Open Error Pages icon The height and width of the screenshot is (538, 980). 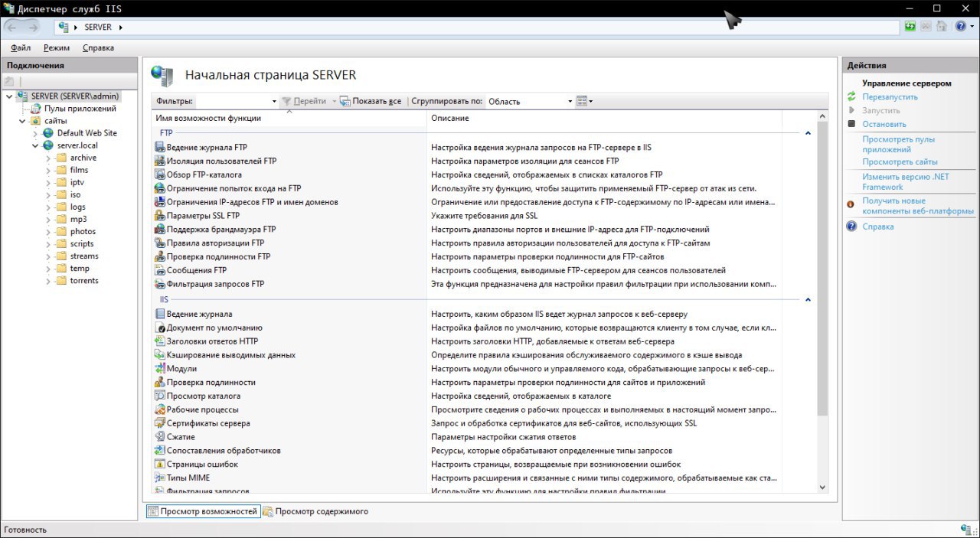coord(160,464)
